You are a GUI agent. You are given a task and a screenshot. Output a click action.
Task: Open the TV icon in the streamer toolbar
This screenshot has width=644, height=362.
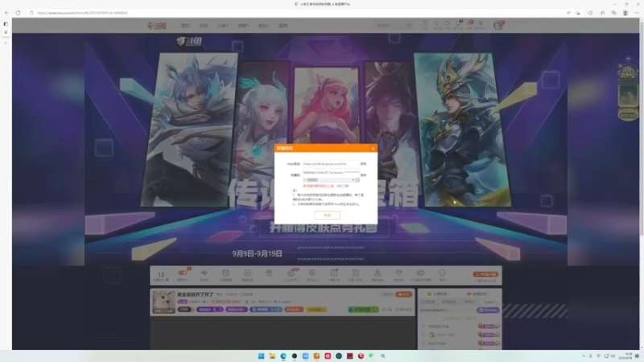[x=247, y=274]
